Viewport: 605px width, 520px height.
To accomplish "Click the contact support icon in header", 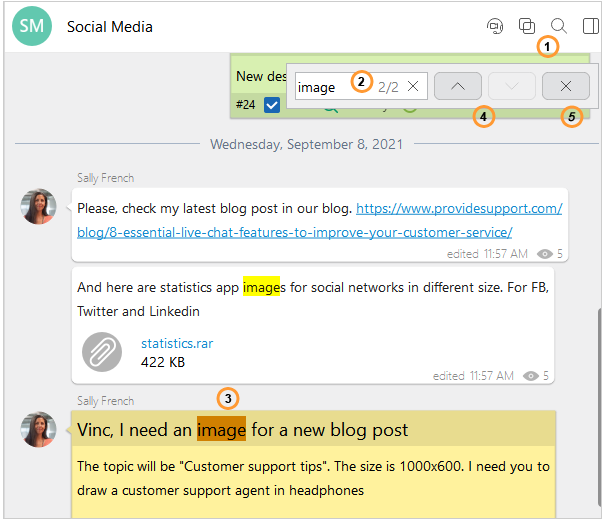I will point(494,26).
